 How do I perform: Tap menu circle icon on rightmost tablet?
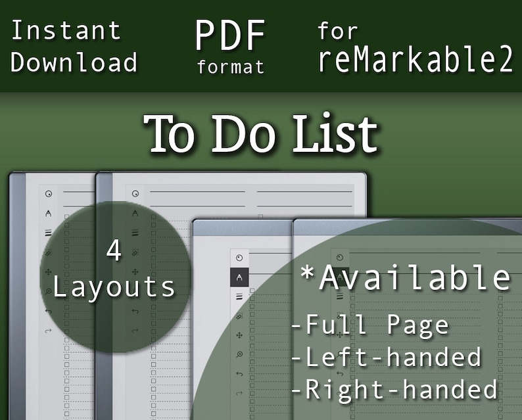point(340,258)
